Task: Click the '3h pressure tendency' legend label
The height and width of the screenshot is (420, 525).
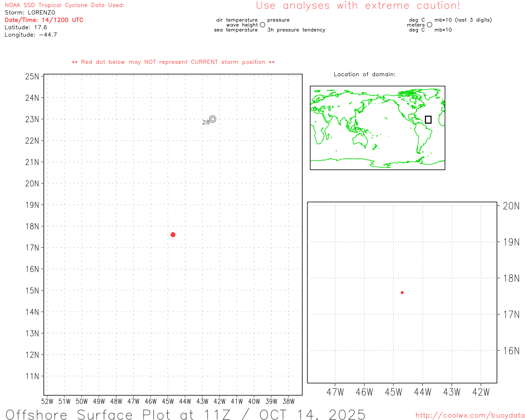Action: [297, 30]
